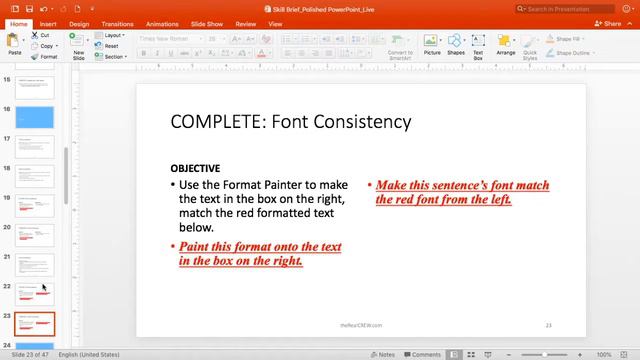Open the View tab
Viewport: 640px width, 360px height.
275,24
